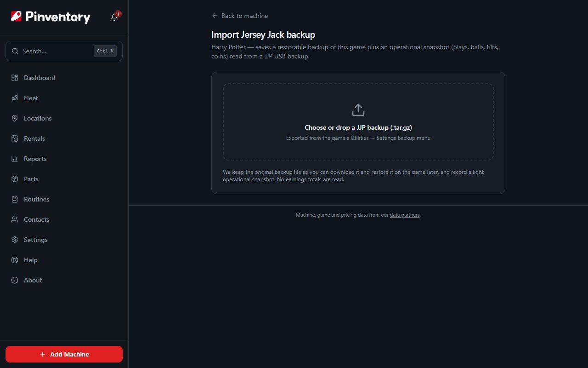Click the Contacts people icon

[x=15, y=219]
